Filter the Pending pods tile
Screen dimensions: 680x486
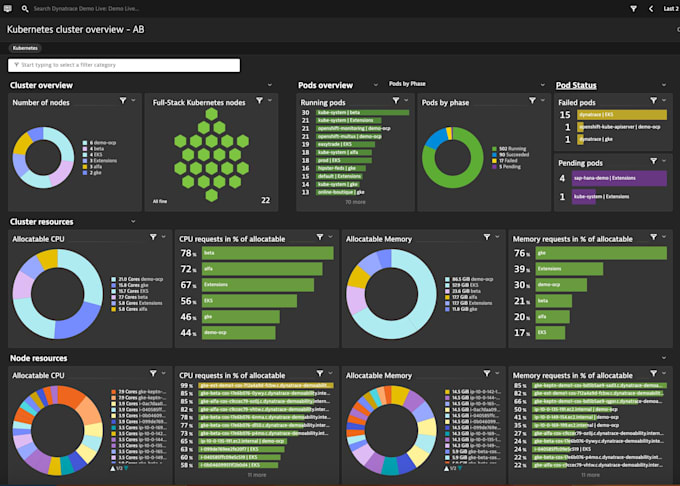pyautogui.click(x=654, y=161)
